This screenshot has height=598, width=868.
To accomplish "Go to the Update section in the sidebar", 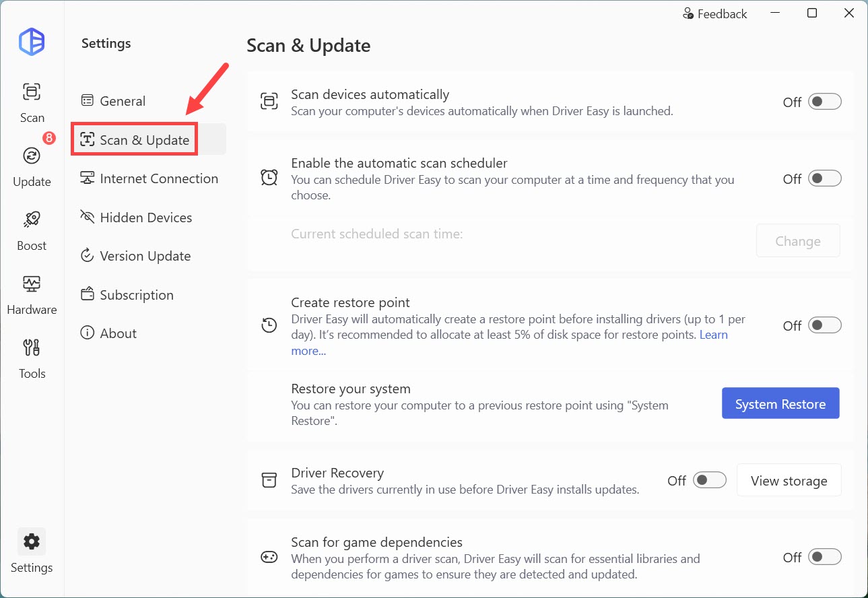I will click(32, 166).
